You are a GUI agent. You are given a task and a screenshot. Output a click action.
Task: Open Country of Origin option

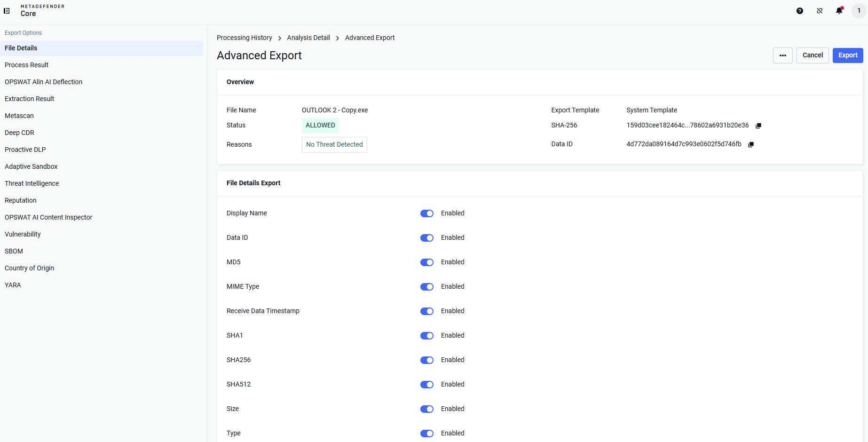(x=102, y=268)
